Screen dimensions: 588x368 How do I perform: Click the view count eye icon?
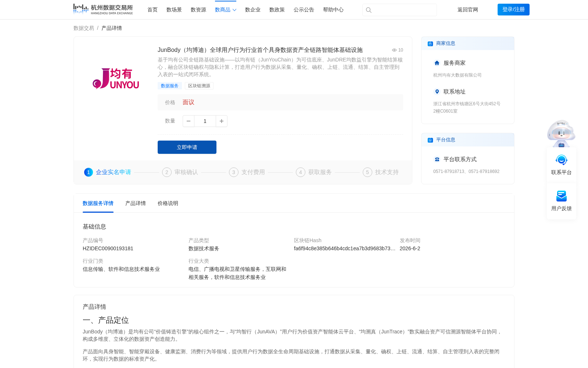pyautogui.click(x=394, y=50)
